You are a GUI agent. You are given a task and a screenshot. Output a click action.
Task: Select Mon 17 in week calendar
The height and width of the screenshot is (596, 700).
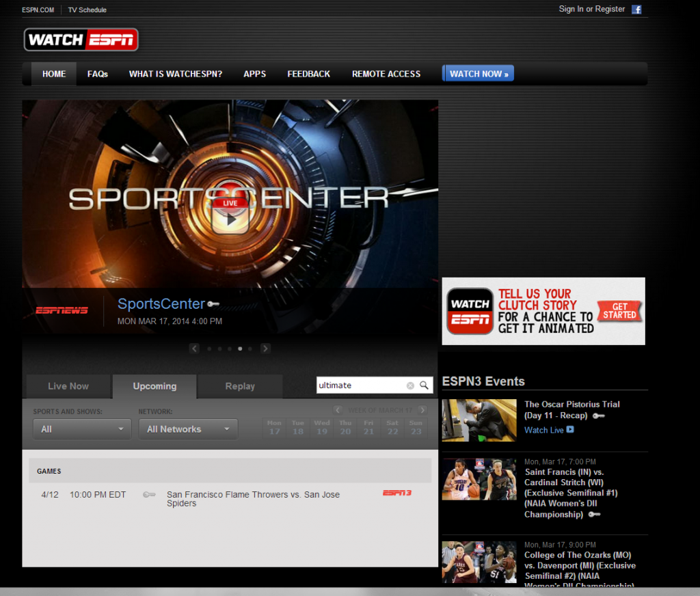point(274,427)
